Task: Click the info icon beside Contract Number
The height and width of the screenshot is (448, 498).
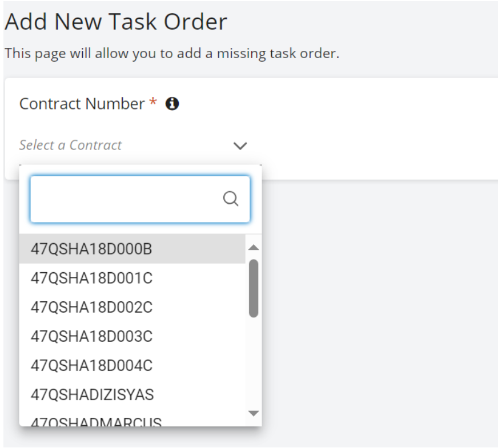Action: (x=172, y=104)
